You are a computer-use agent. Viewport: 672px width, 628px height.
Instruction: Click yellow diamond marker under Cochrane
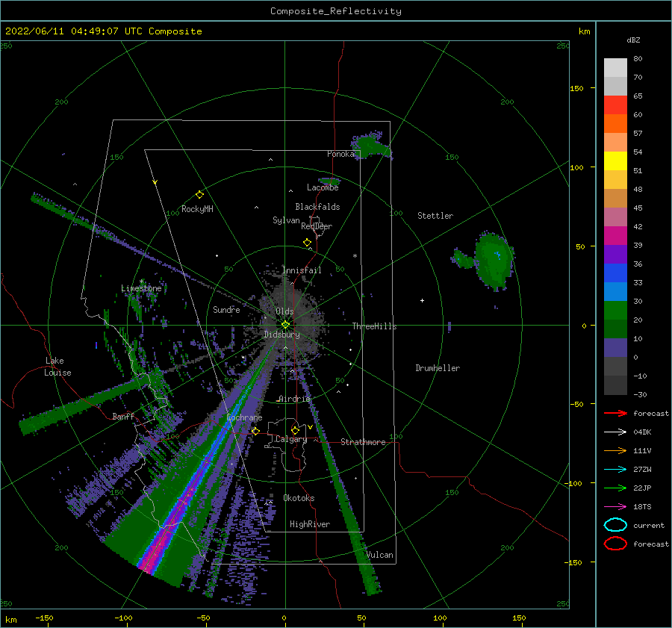[x=255, y=431]
